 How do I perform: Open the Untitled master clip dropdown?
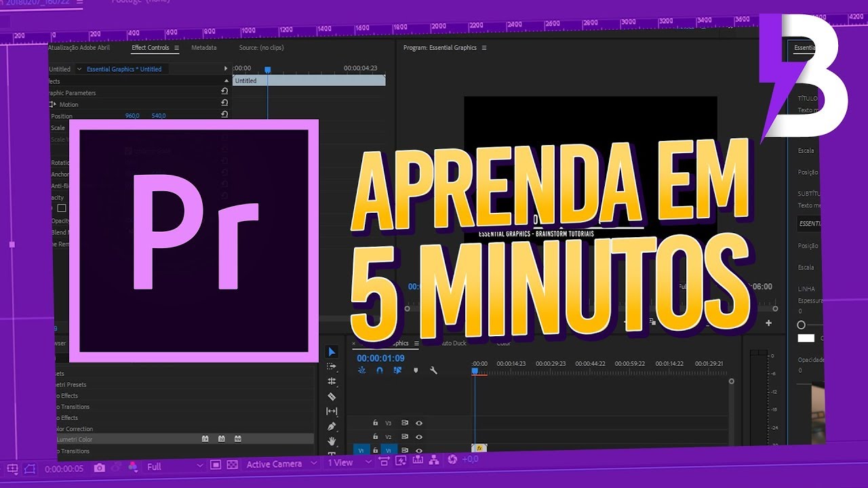(x=79, y=69)
